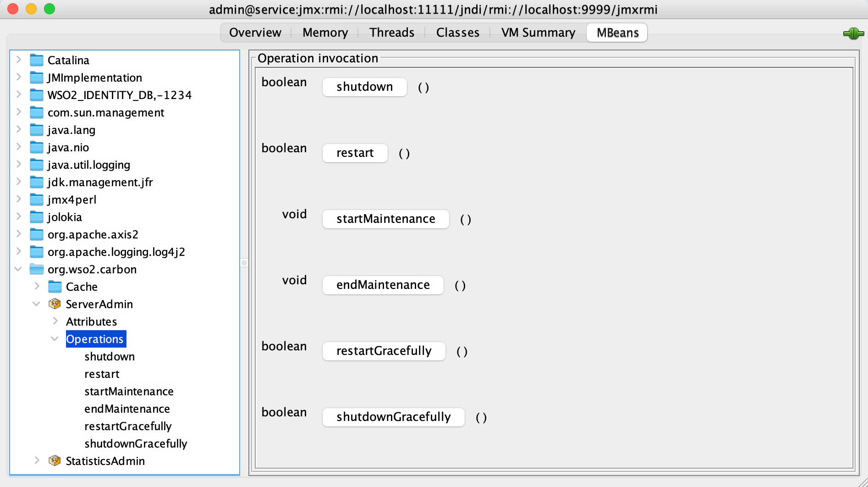Click the Cache folder icon
The image size is (868, 487).
pos(55,287)
